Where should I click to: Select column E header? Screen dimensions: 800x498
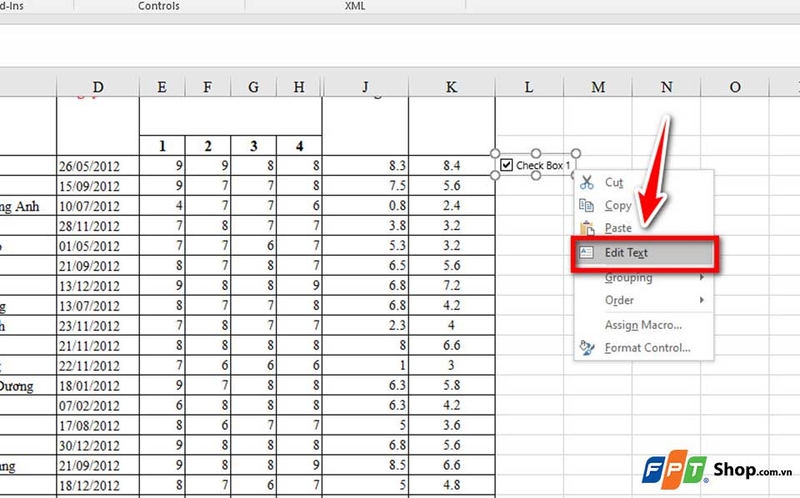tap(162, 87)
